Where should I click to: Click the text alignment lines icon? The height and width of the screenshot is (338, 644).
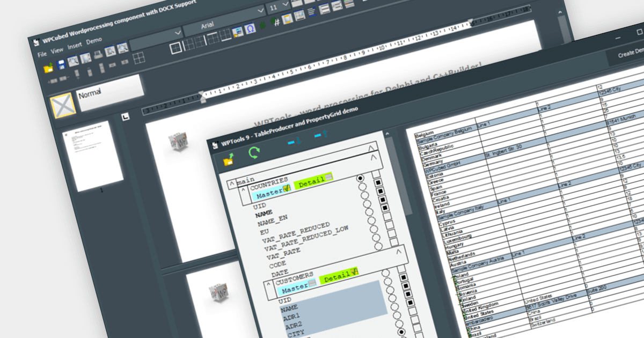312,12
